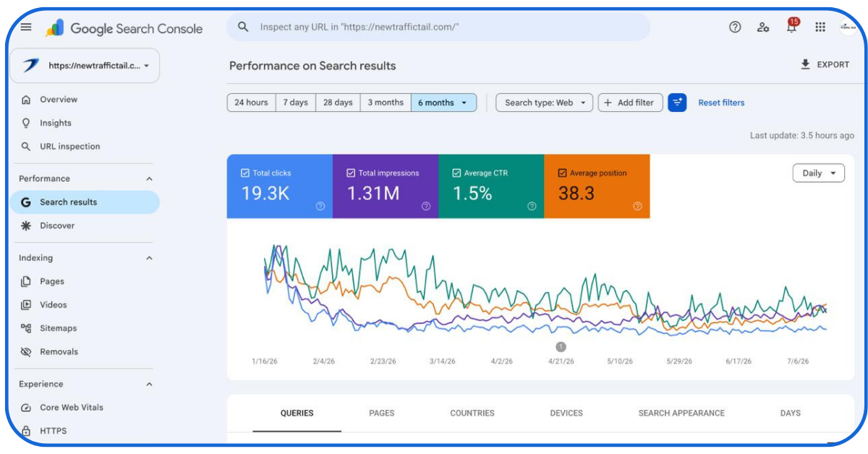Click the Total impressions help icon

(x=426, y=206)
